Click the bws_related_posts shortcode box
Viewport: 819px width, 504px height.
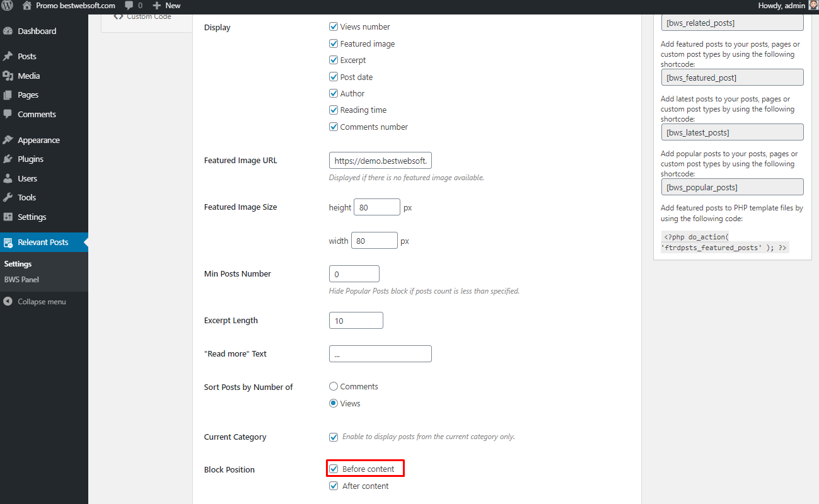click(x=732, y=23)
